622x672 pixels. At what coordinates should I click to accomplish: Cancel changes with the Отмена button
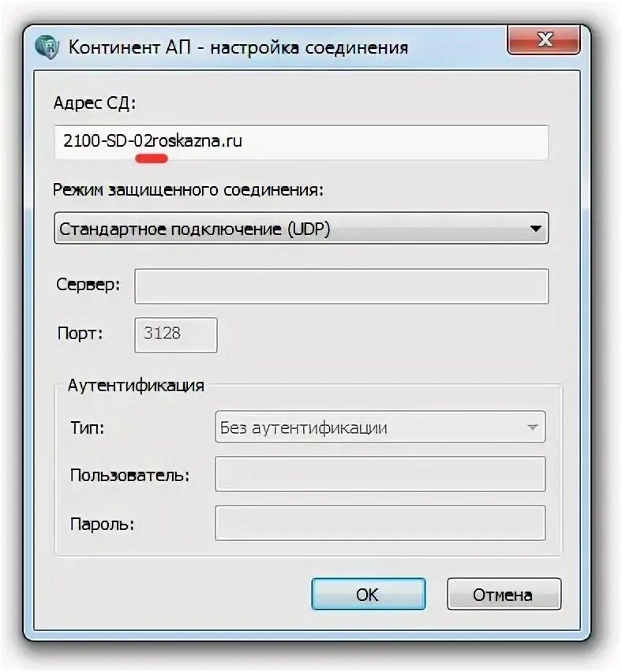pos(504,594)
